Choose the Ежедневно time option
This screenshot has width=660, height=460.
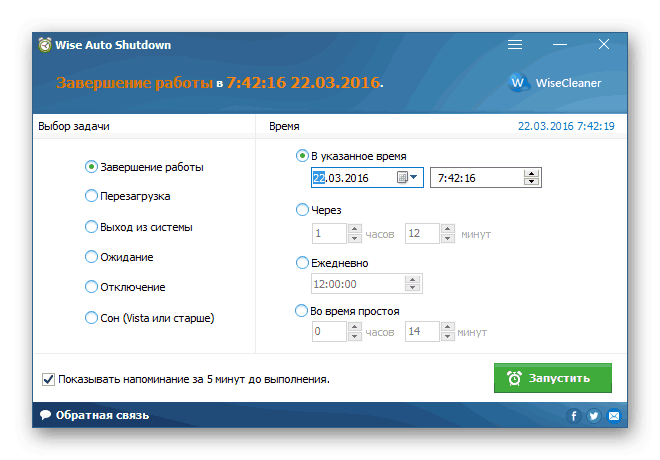point(302,263)
